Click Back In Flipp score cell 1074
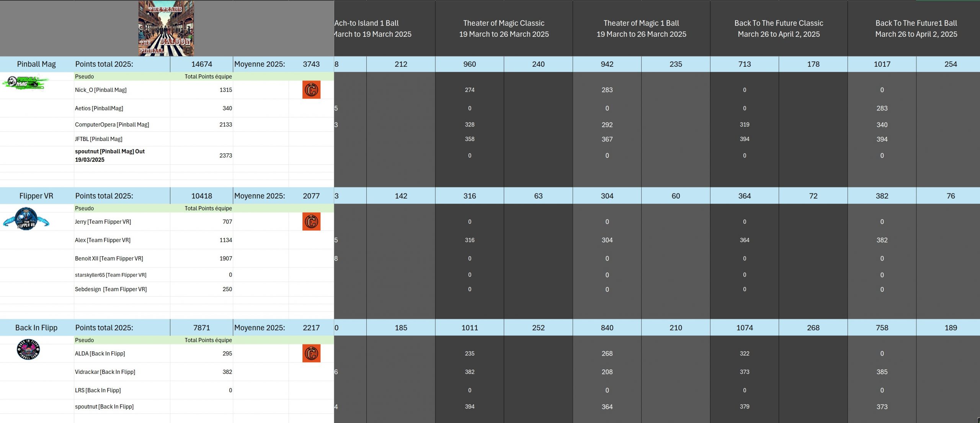This screenshot has height=423, width=980. click(x=744, y=328)
